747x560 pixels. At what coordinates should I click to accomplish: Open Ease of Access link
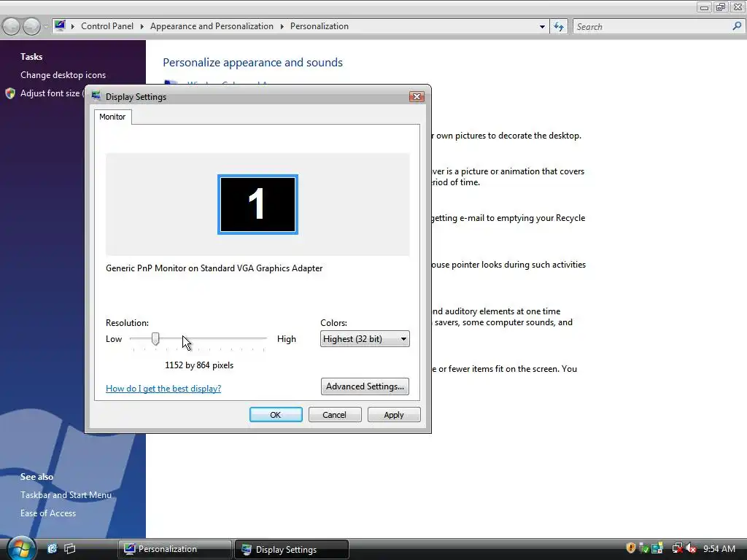pos(48,513)
